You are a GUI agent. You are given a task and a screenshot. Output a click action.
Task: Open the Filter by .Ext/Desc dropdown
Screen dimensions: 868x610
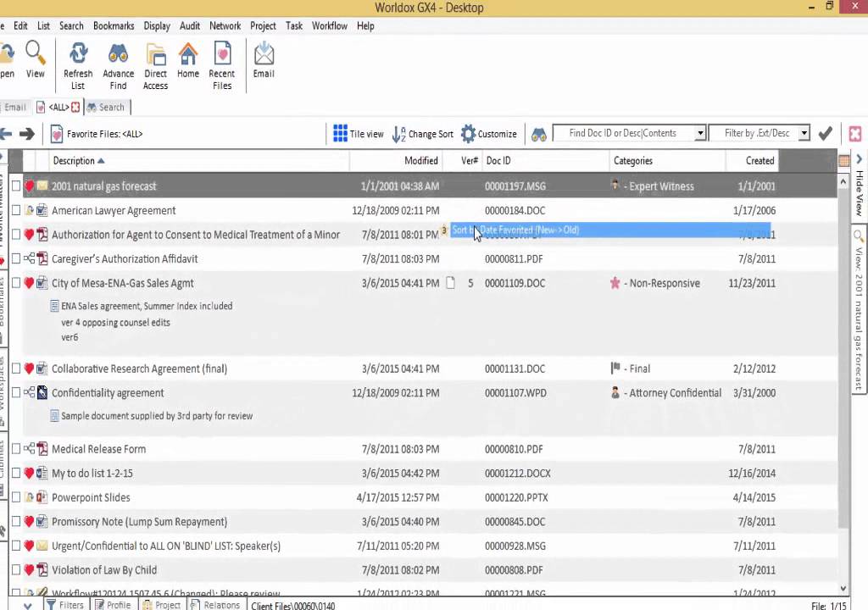804,133
